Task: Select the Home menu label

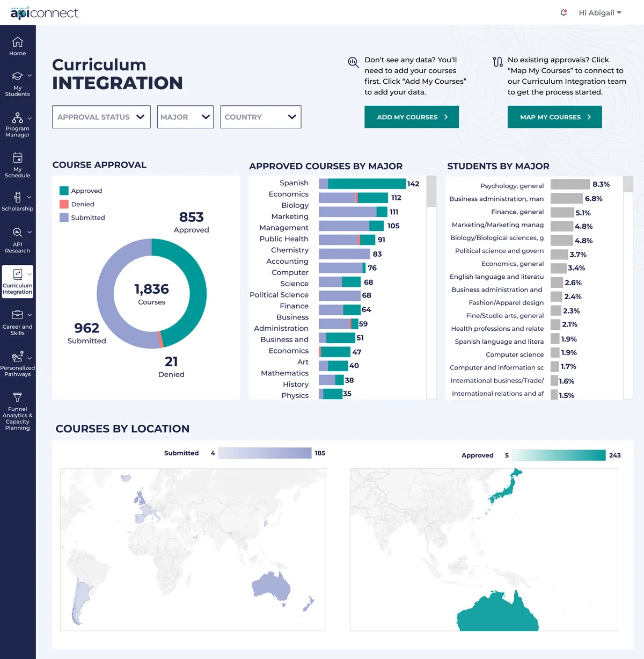Action: (17, 53)
